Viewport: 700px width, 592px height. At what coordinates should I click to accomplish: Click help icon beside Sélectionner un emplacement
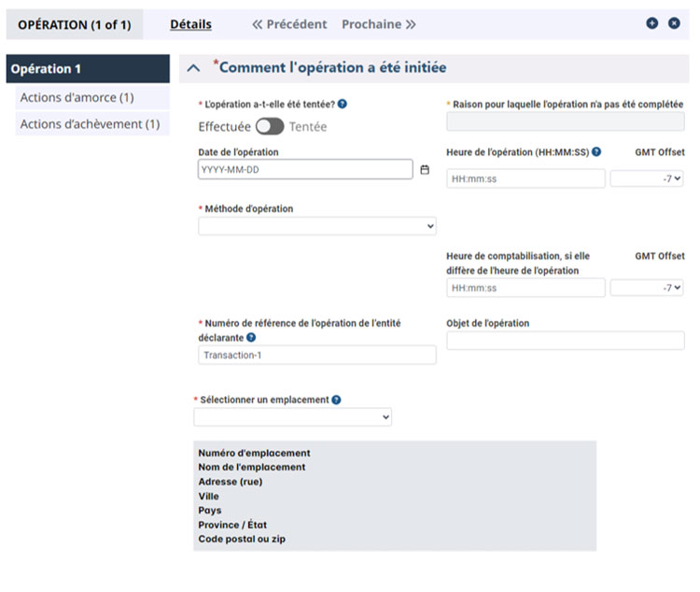tap(336, 400)
